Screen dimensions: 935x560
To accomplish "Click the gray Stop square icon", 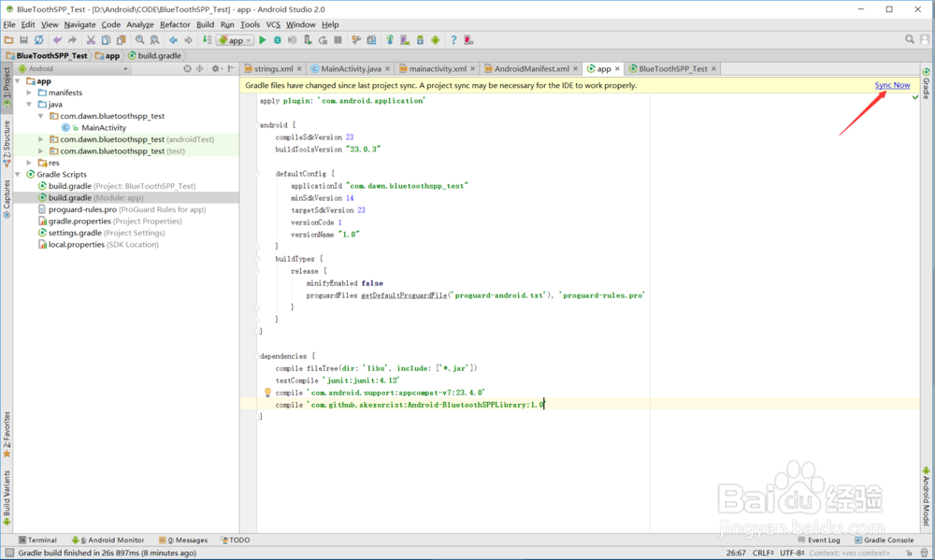I will 338,40.
